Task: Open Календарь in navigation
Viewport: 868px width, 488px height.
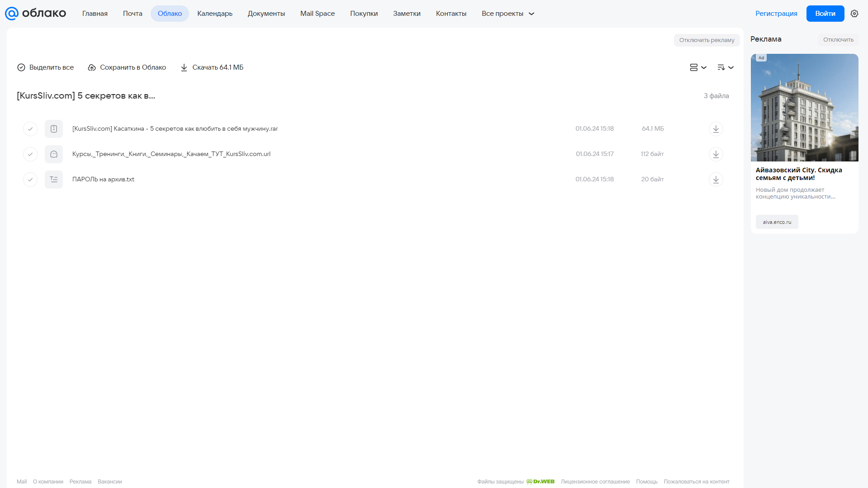Action: pos(215,14)
